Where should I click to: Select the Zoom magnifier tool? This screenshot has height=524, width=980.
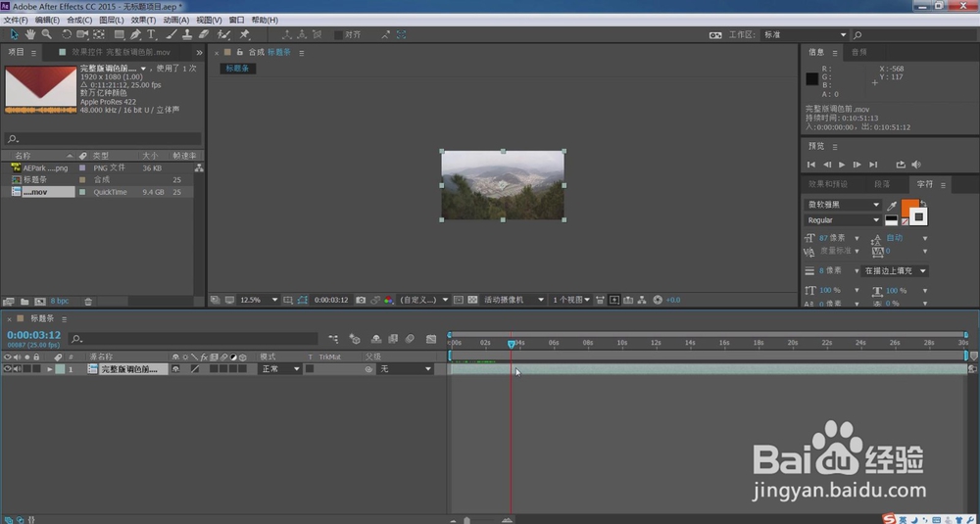[46, 34]
